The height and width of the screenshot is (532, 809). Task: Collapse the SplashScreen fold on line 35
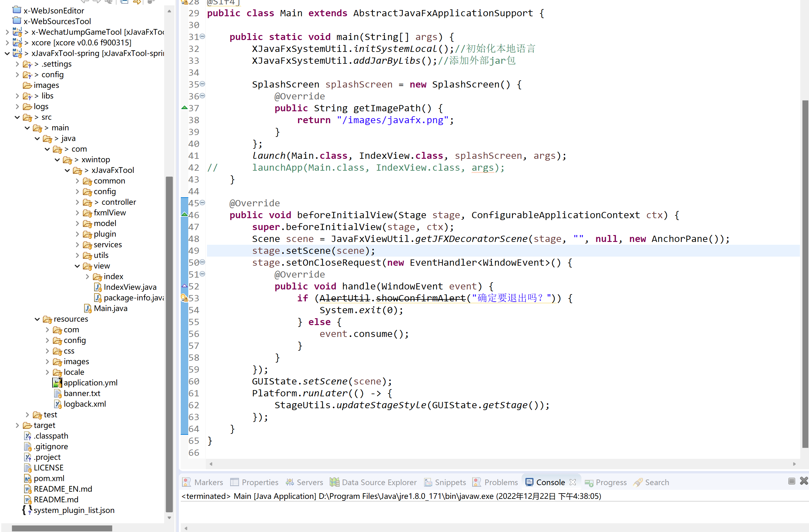click(203, 84)
